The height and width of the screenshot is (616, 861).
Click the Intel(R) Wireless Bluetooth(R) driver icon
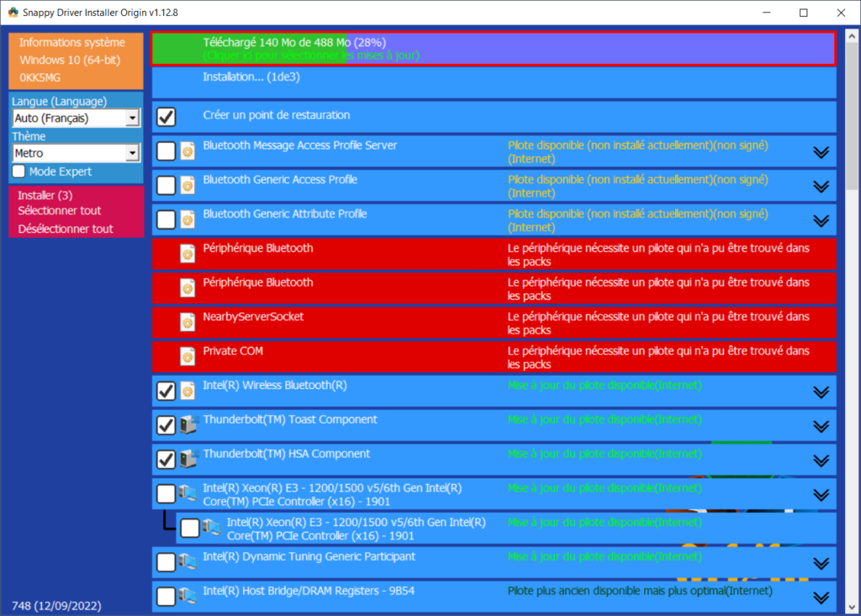click(x=188, y=391)
